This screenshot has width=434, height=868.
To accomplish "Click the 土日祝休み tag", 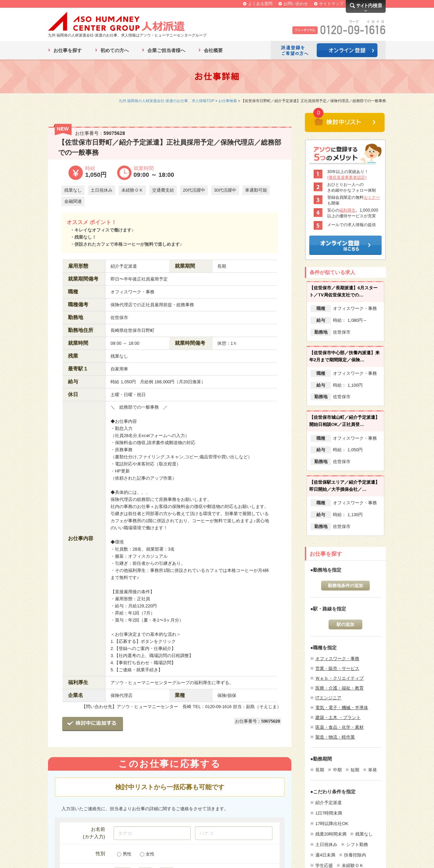I will [101, 190].
